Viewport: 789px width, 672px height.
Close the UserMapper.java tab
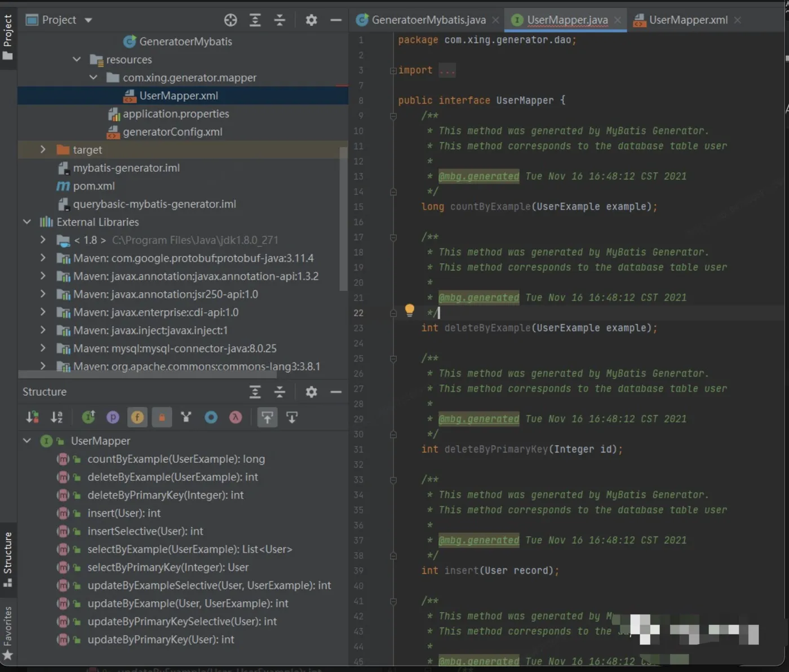click(x=618, y=20)
